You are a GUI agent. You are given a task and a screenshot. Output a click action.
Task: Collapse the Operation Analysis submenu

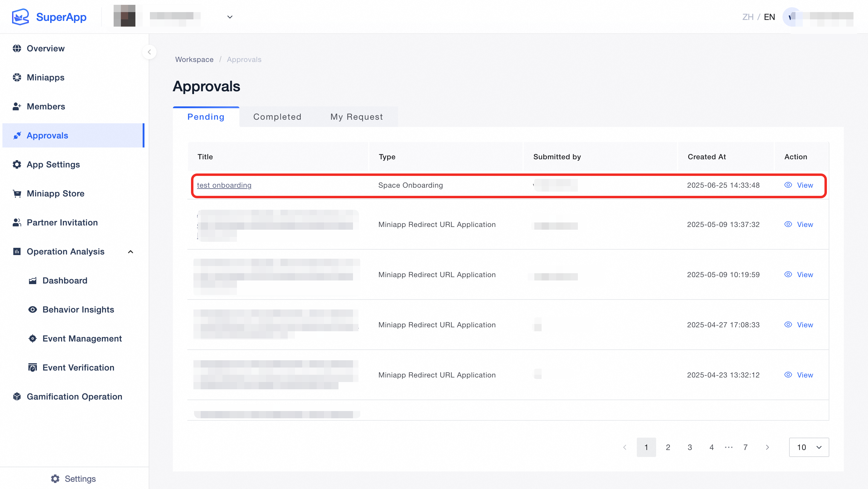[x=131, y=252]
